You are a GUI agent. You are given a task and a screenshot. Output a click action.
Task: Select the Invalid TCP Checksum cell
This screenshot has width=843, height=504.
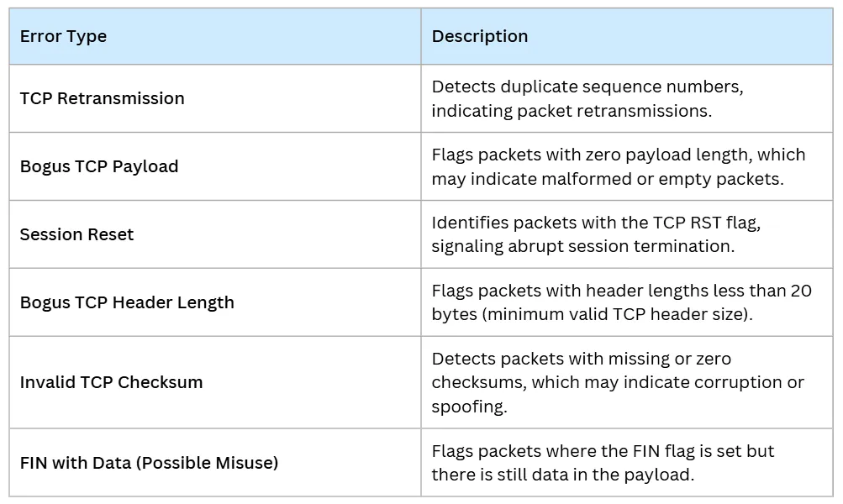pyautogui.click(x=112, y=382)
